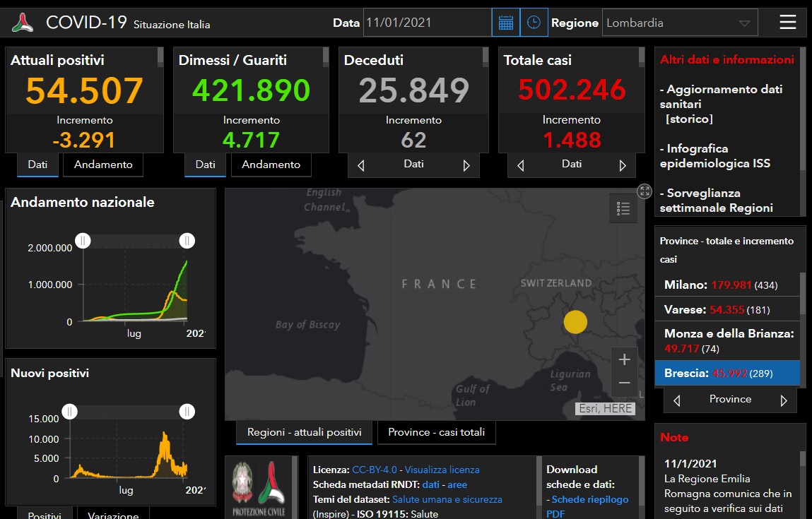Select Province - casi totali map tab

436,432
